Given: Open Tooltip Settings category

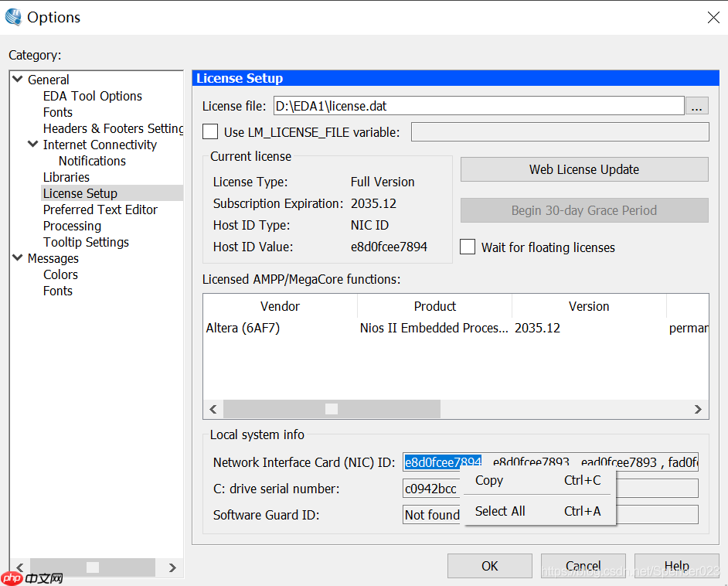Looking at the screenshot, I should [x=86, y=242].
